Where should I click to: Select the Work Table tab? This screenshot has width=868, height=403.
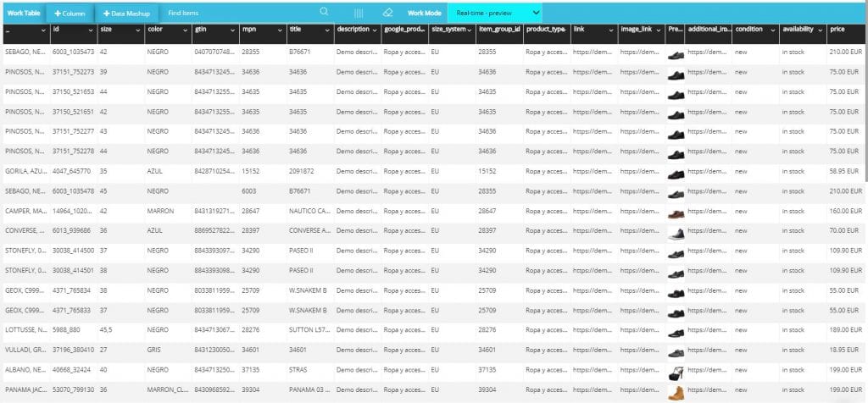[x=22, y=14]
